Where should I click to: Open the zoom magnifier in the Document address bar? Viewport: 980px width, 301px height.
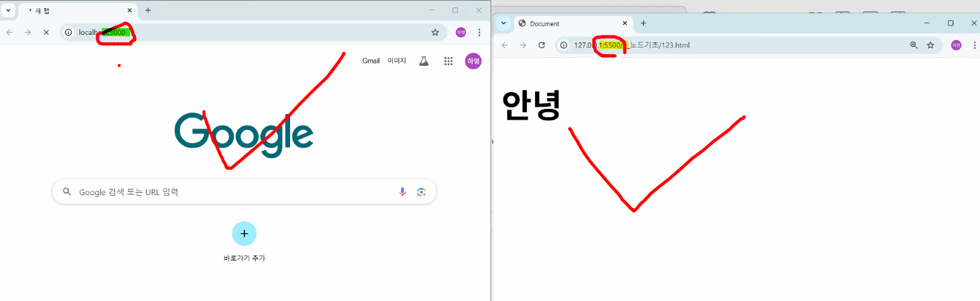[x=914, y=45]
